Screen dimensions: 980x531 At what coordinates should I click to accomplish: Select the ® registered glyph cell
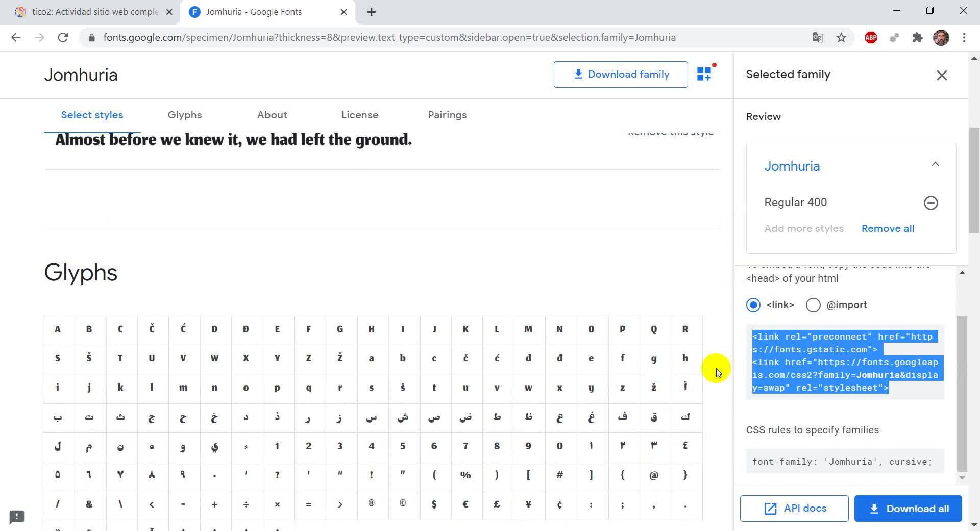(371, 504)
